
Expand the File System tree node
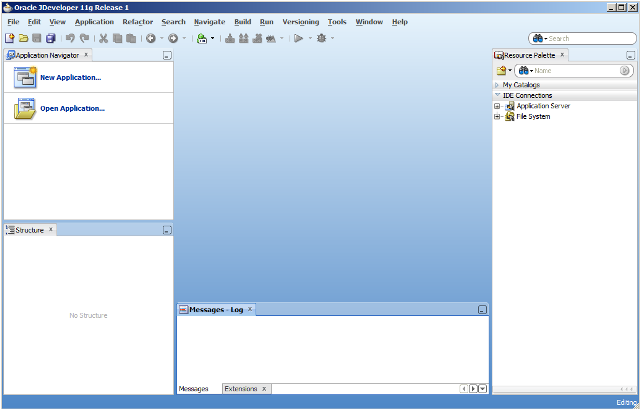497,117
